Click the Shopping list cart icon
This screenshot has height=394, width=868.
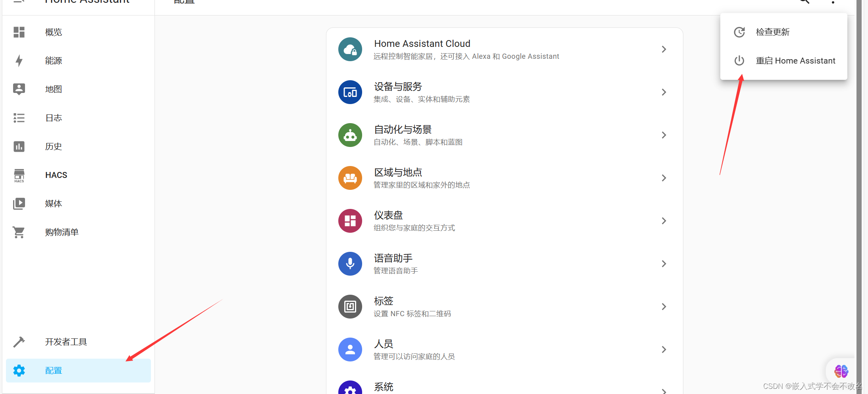(x=19, y=232)
